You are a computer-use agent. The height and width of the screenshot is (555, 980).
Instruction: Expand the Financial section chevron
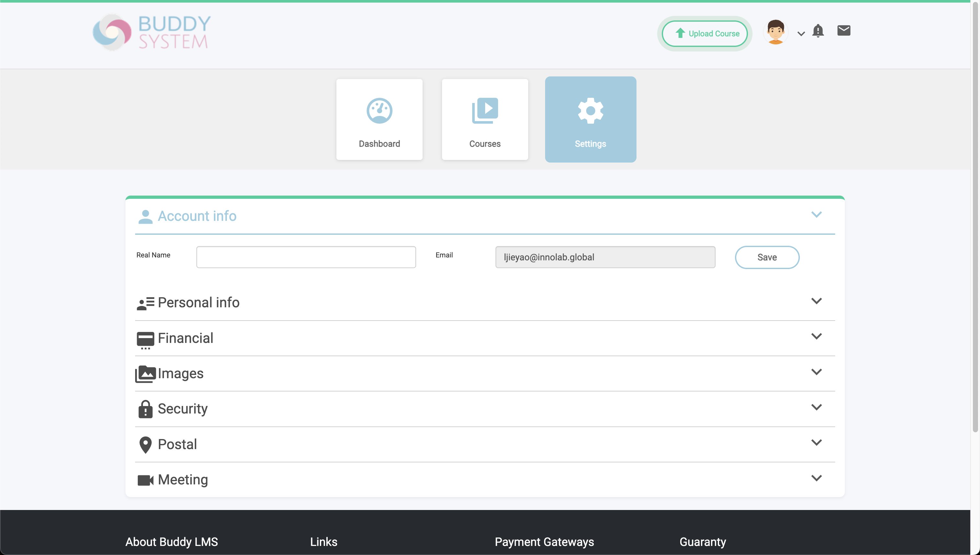pyautogui.click(x=816, y=336)
